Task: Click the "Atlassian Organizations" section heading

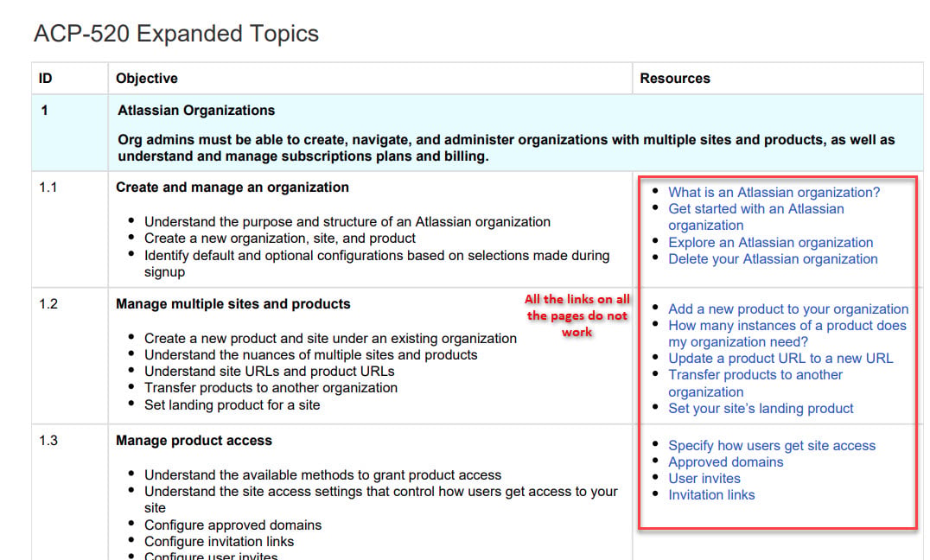Action: click(196, 111)
